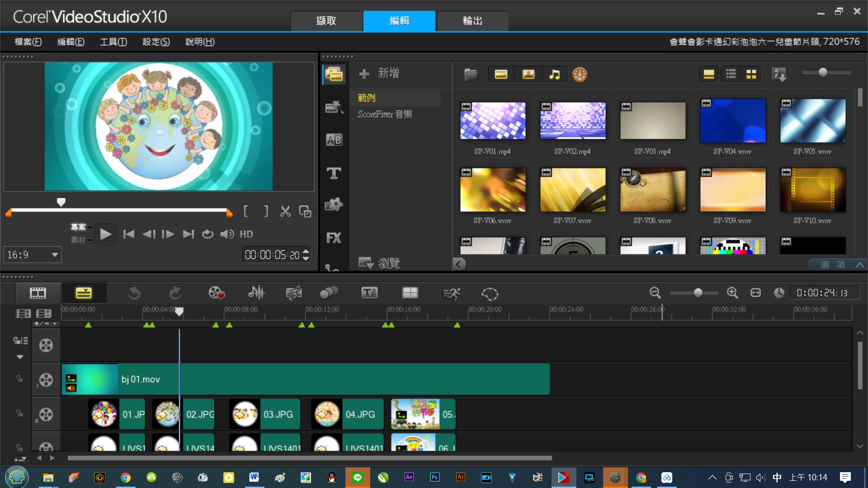Open the FX filter library
The image size is (868, 488).
click(x=334, y=238)
